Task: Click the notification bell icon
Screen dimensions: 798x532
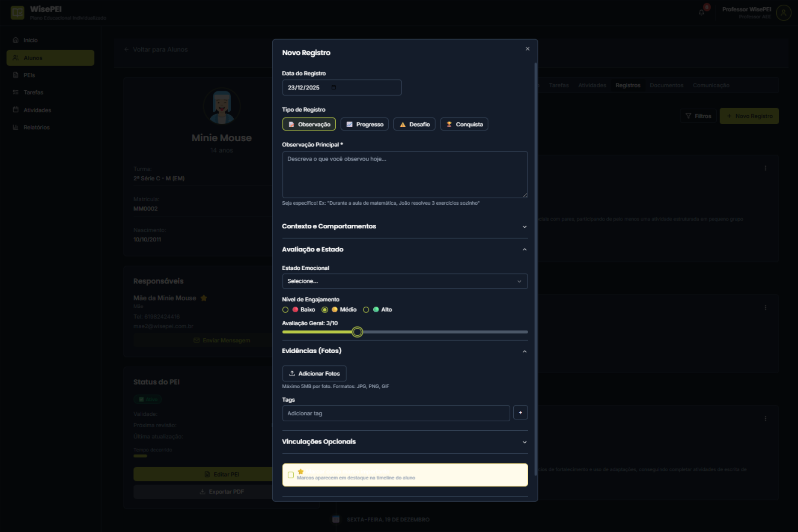Action: coord(701,12)
